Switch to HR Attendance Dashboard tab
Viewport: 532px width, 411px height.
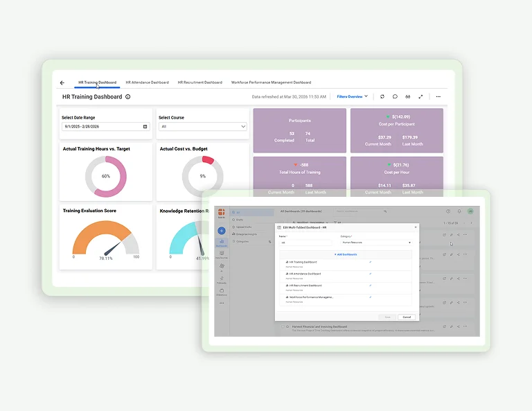point(148,82)
